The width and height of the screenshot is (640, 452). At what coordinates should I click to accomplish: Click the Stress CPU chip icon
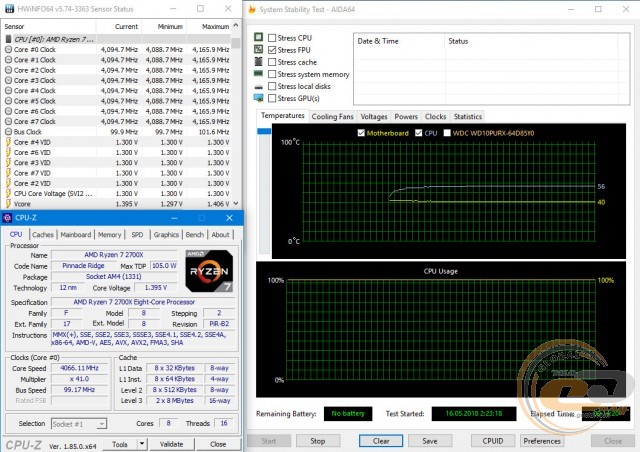(258, 37)
